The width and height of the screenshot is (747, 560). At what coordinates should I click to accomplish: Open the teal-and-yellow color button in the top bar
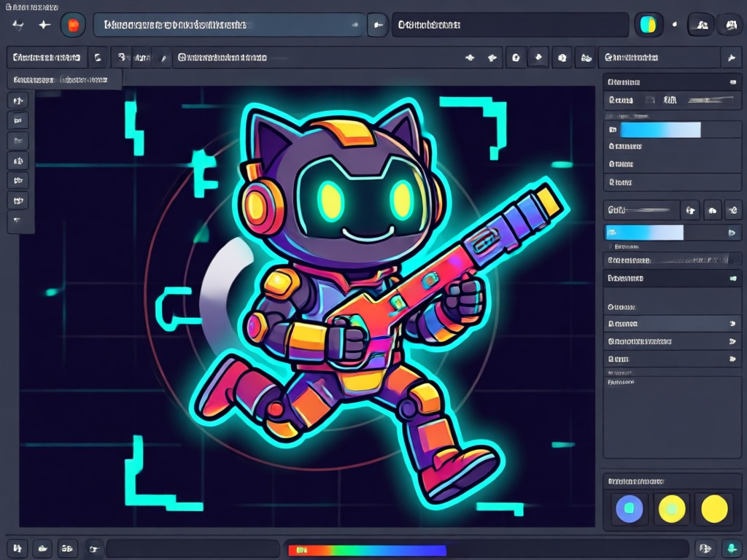[x=649, y=25]
